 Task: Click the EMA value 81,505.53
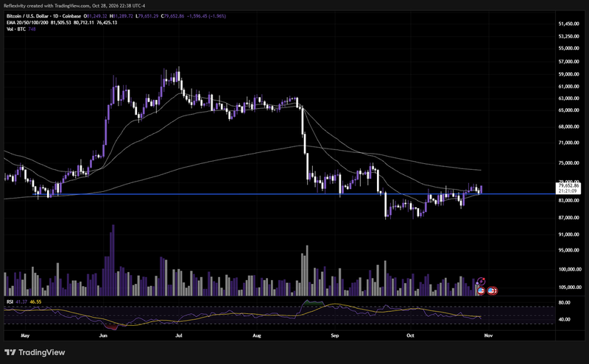[x=61, y=23]
